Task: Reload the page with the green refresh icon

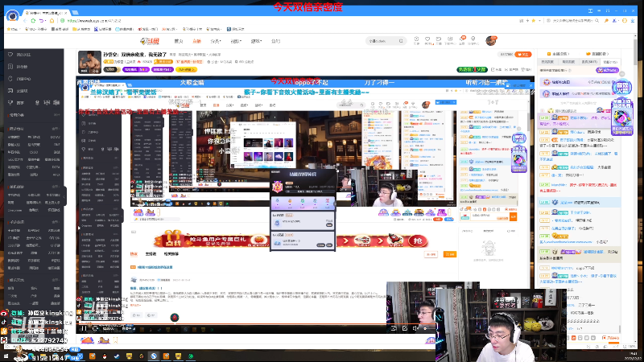Action: (33, 21)
